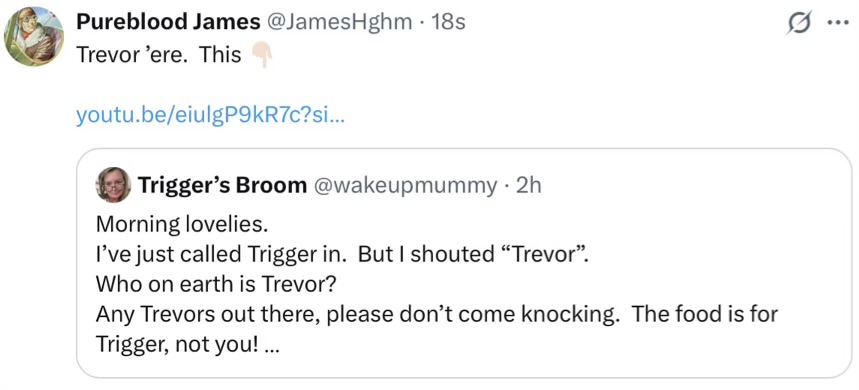Click the 'But I shouted "Trevor"' phrase
The image size is (859, 390).
pyautogui.click(x=473, y=255)
